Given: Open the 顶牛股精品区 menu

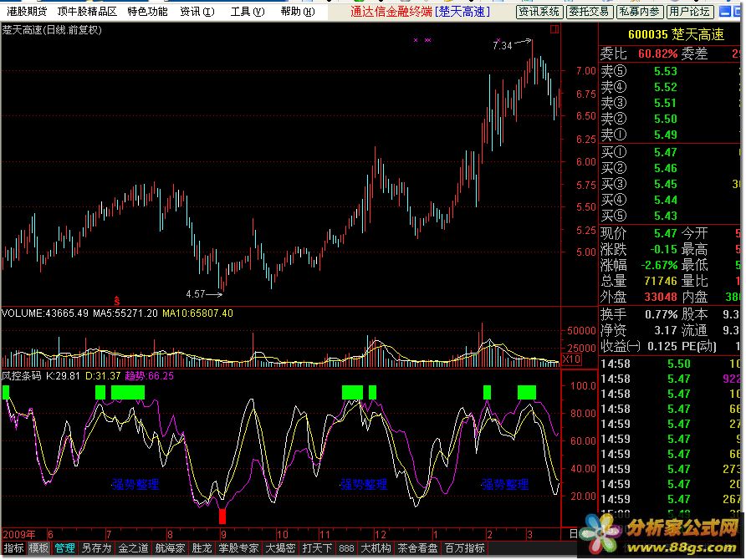Looking at the screenshot, I should 87,12.
